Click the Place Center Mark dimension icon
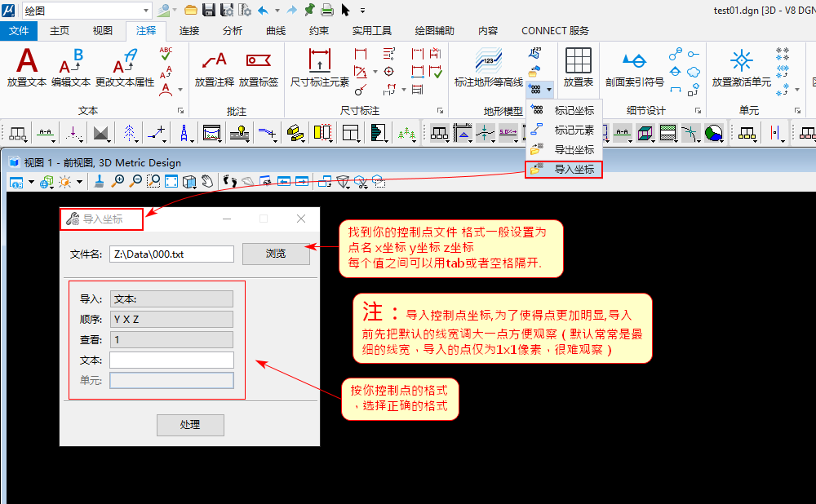This screenshot has height=504, width=816. click(x=388, y=72)
